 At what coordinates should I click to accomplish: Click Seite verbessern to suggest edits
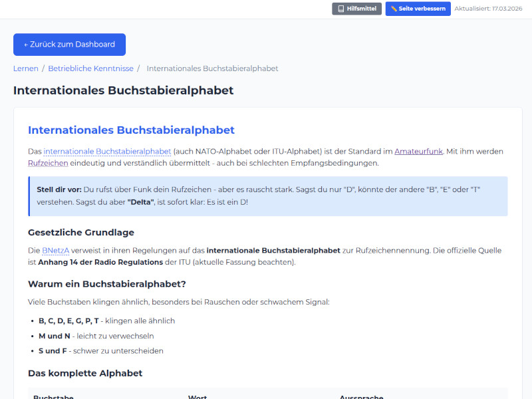418,9
